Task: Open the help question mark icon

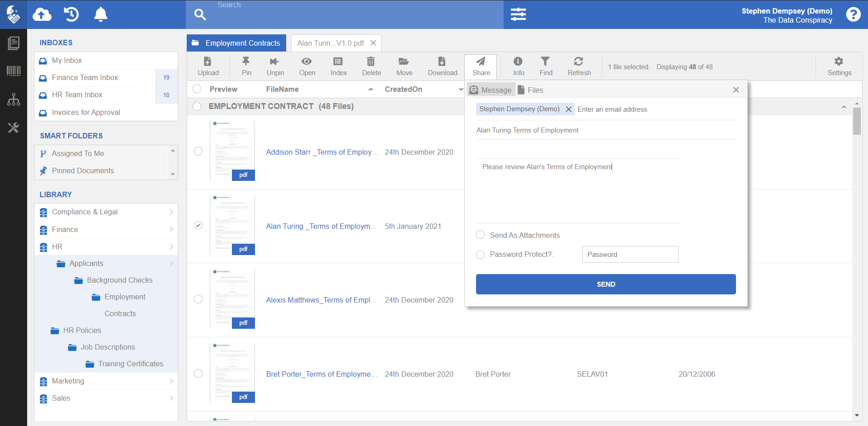Action: pos(853,14)
